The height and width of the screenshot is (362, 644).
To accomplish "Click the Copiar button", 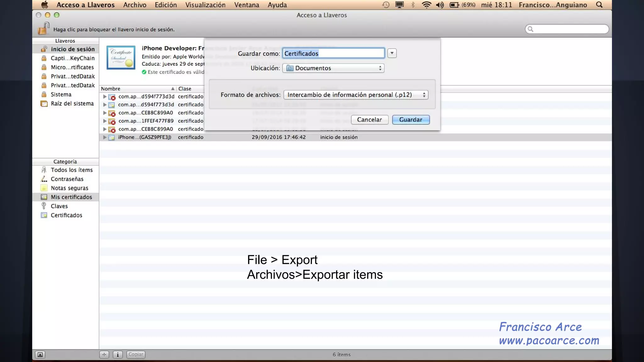I will pos(136,354).
